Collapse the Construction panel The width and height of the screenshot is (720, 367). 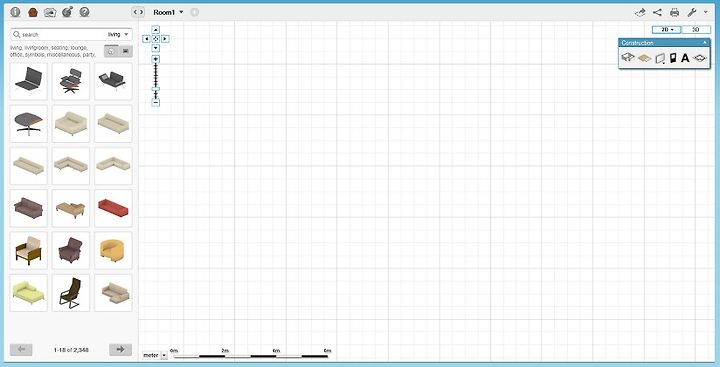click(705, 42)
